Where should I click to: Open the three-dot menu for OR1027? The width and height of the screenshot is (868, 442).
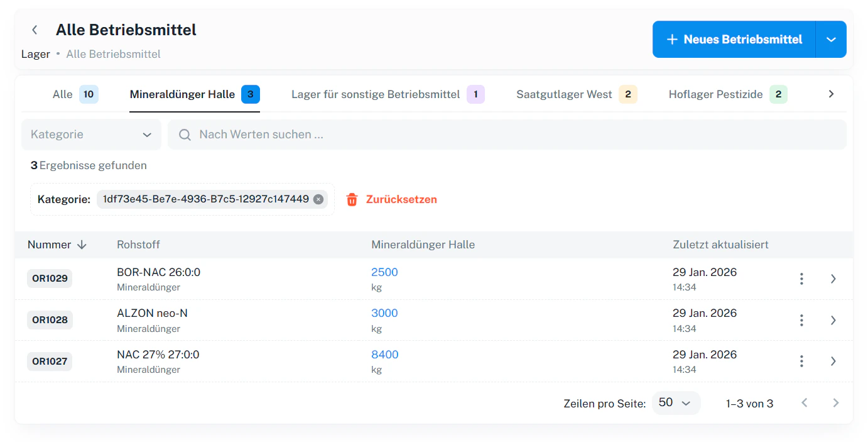[x=801, y=361]
